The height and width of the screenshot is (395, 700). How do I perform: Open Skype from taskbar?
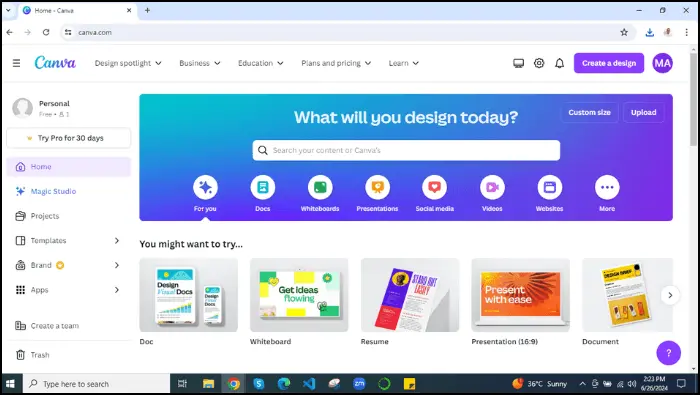click(x=258, y=384)
